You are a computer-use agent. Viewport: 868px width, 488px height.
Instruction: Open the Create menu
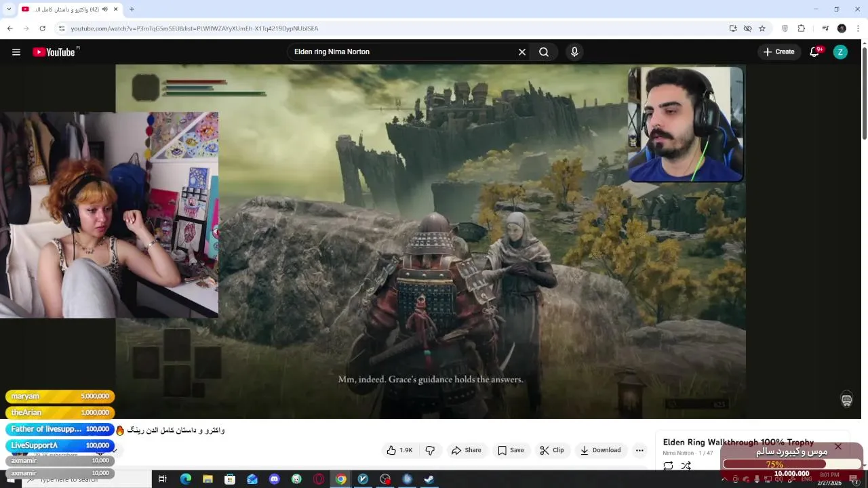pos(779,52)
